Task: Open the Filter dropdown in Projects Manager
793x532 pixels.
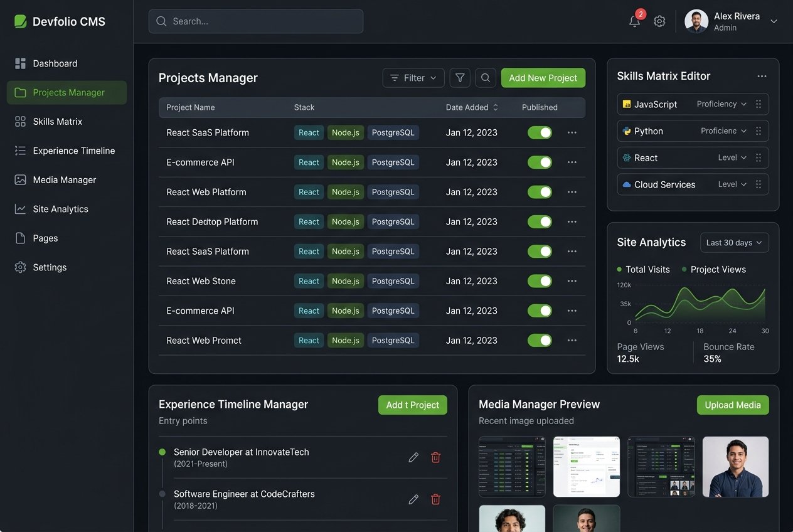Action: pos(413,78)
